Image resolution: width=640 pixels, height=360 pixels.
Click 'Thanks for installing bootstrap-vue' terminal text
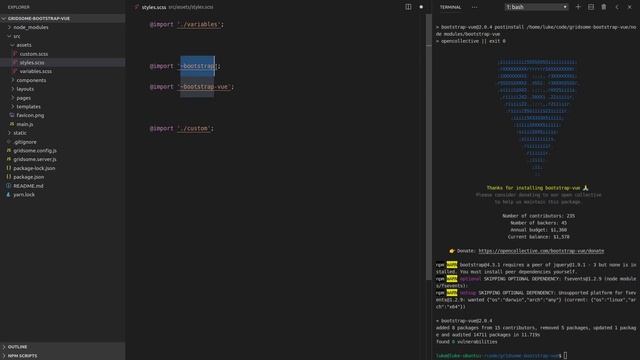(x=533, y=188)
